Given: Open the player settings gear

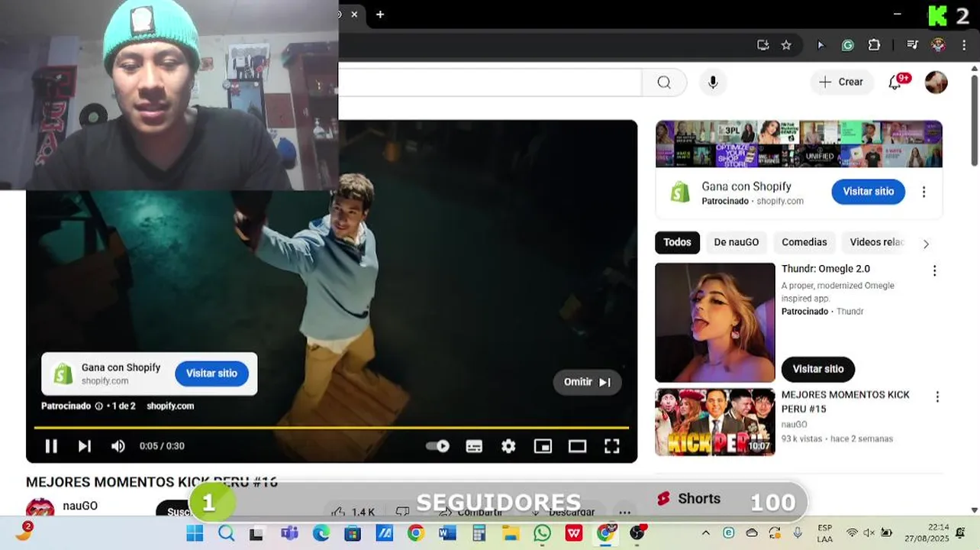Looking at the screenshot, I should (x=508, y=446).
